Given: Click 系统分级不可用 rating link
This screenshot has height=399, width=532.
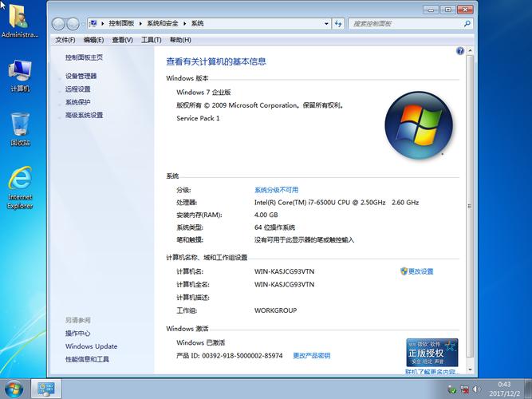Looking at the screenshot, I should [x=277, y=190].
